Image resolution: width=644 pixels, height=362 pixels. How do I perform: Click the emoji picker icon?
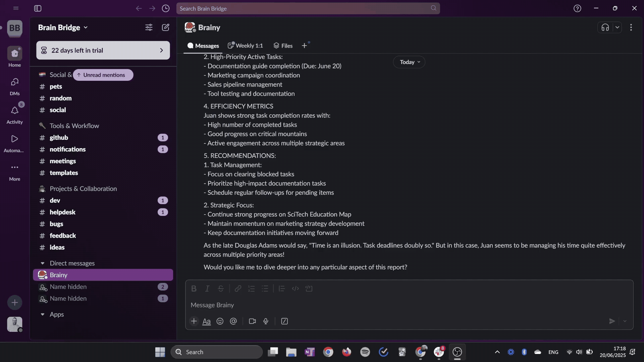click(x=220, y=321)
